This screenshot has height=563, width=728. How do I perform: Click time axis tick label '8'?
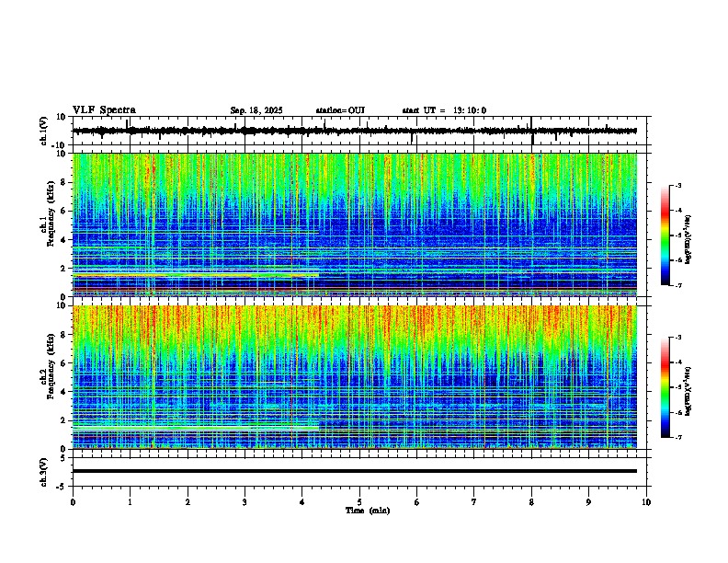[531, 502]
